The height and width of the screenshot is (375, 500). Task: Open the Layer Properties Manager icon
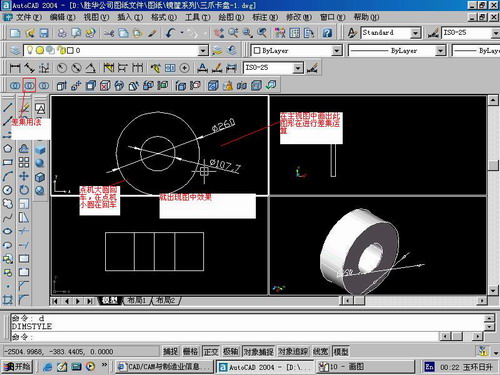[x=15, y=50]
